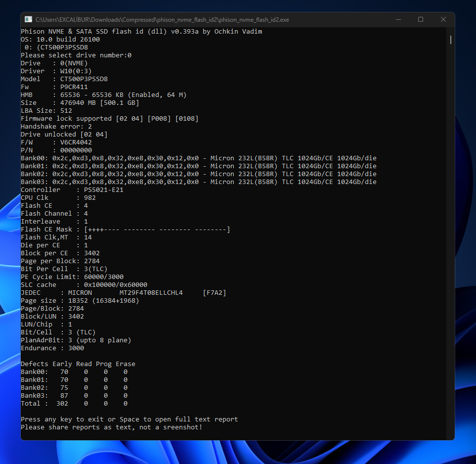Click the 'Flash CE Mask' line

(126, 229)
